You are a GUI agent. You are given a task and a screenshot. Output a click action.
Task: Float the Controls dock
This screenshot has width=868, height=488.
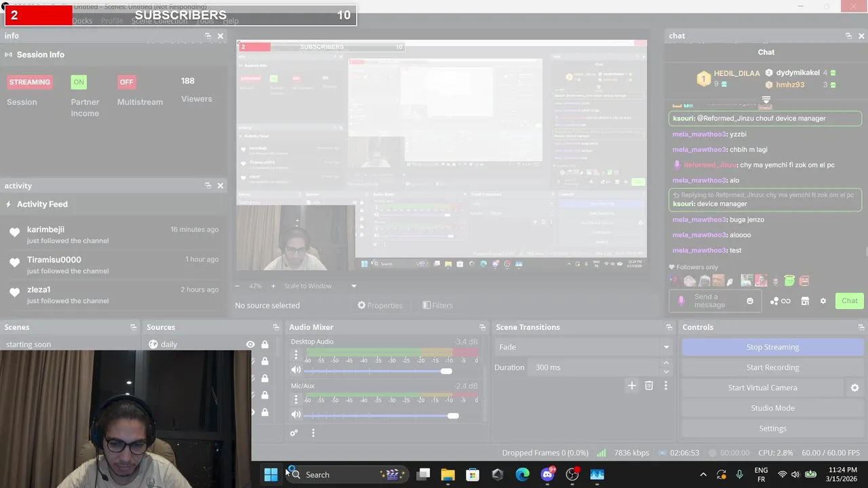[x=861, y=327]
